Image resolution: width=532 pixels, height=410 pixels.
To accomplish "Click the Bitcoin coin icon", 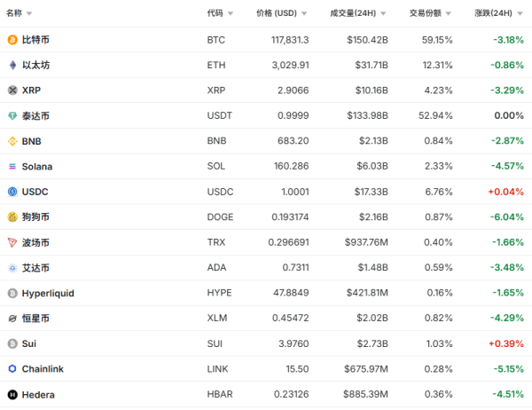I will [x=12, y=40].
